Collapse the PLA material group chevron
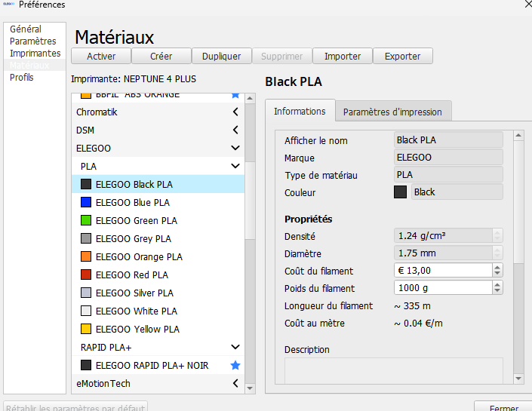This screenshot has width=532, height=411. 235,166
